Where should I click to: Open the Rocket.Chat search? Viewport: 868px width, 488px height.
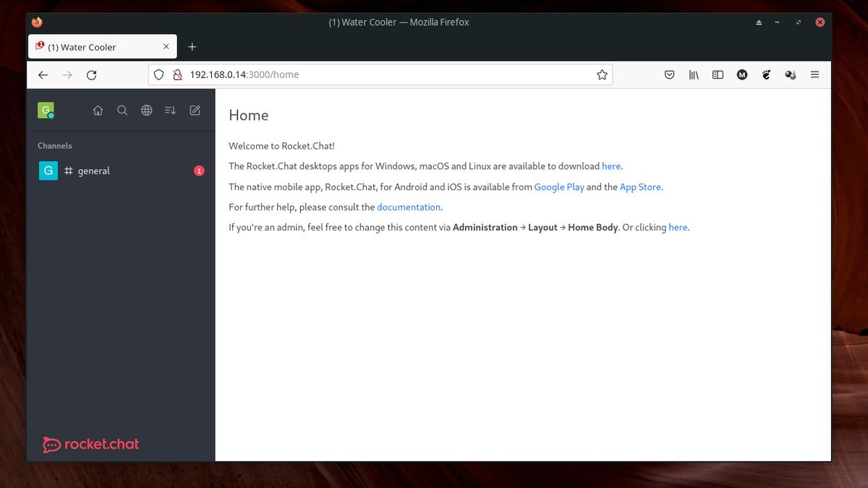[122, 110]
